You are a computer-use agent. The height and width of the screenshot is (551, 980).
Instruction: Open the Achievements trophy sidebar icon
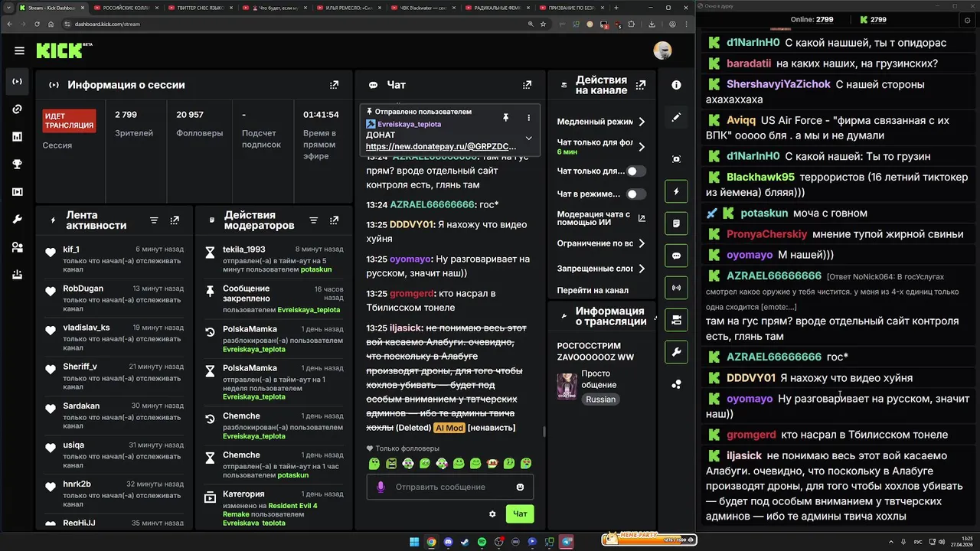click(17, 165)
